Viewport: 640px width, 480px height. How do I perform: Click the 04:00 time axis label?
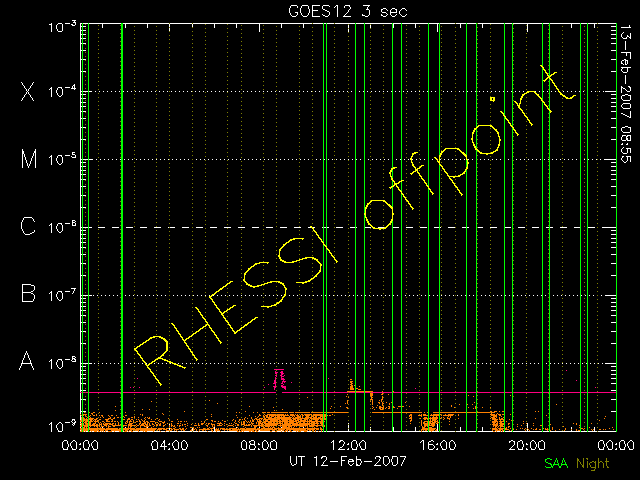pyautogui.click(x=169, y=444)
